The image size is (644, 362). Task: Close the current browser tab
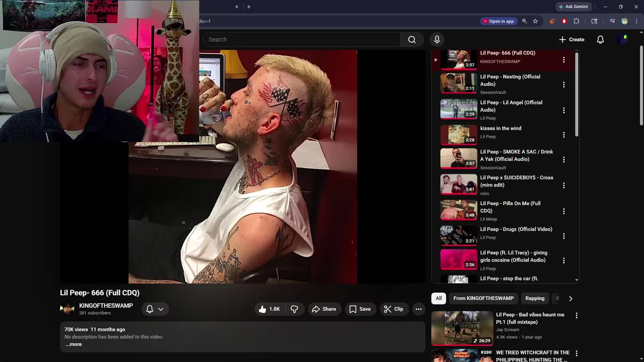236,7
